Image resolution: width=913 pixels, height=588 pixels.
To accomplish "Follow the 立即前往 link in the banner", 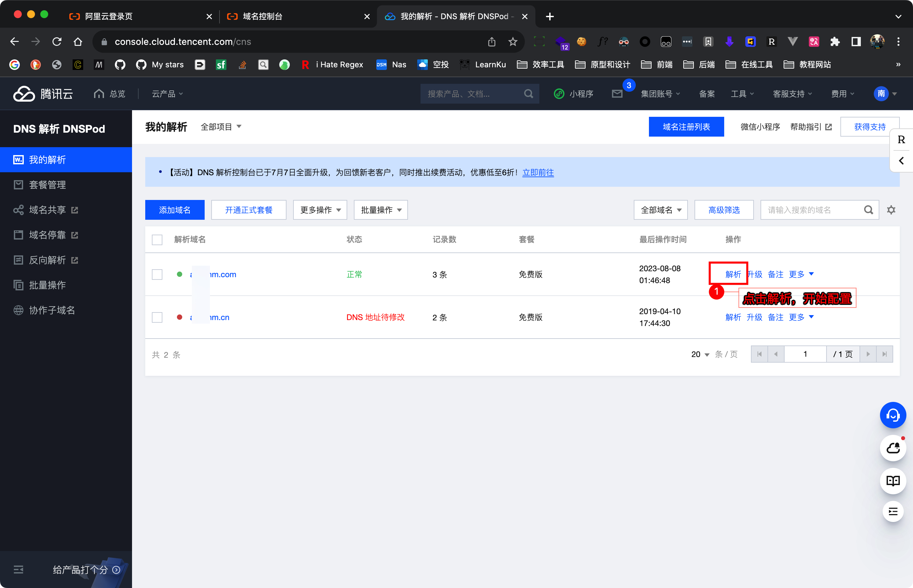I will pyautogui.click(x=538, y=173).
